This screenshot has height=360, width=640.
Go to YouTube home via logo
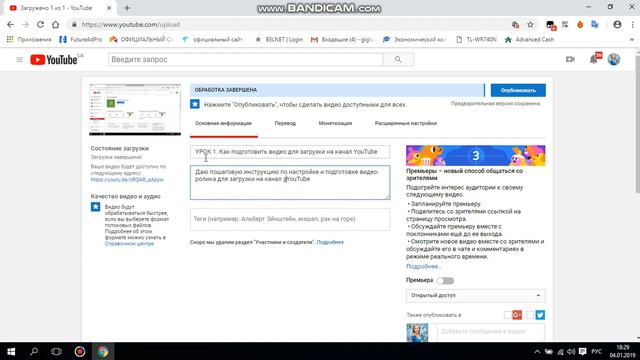(x=53, y=60)
